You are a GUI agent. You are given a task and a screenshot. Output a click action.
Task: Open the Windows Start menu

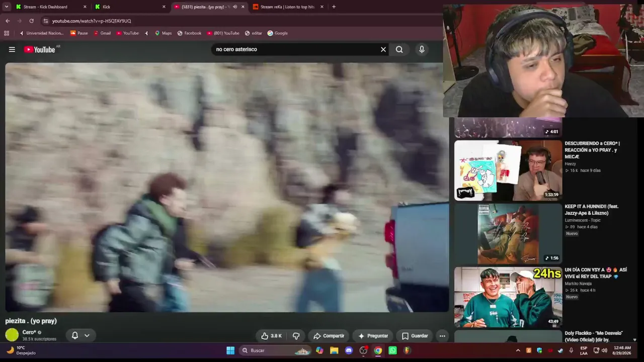click(230, 350)
